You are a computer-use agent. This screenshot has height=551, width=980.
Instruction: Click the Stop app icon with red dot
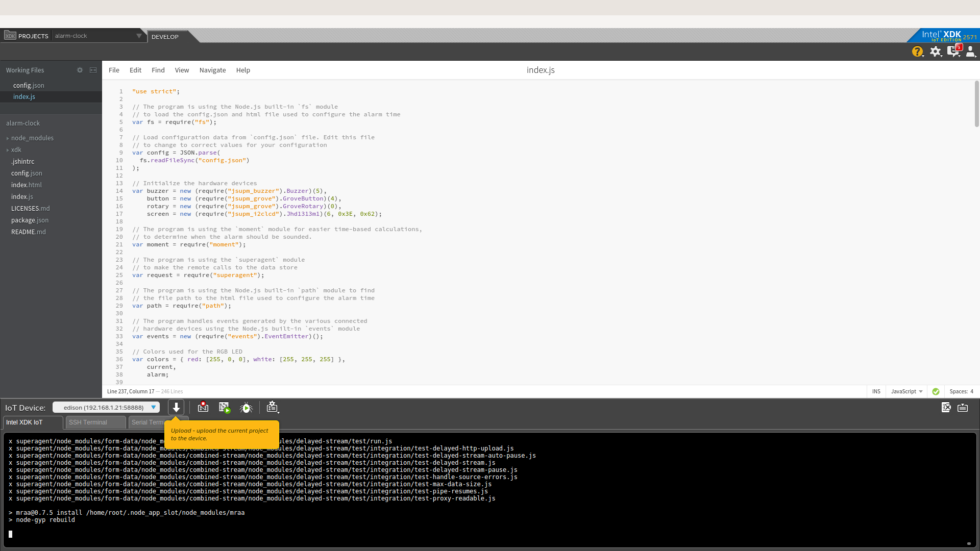pos(203,407)
